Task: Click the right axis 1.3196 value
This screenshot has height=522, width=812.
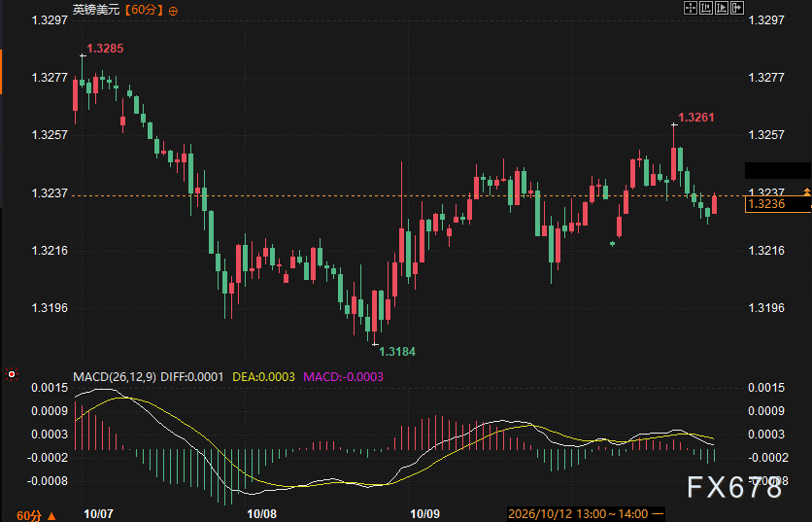Action: [x=766, y=308]
